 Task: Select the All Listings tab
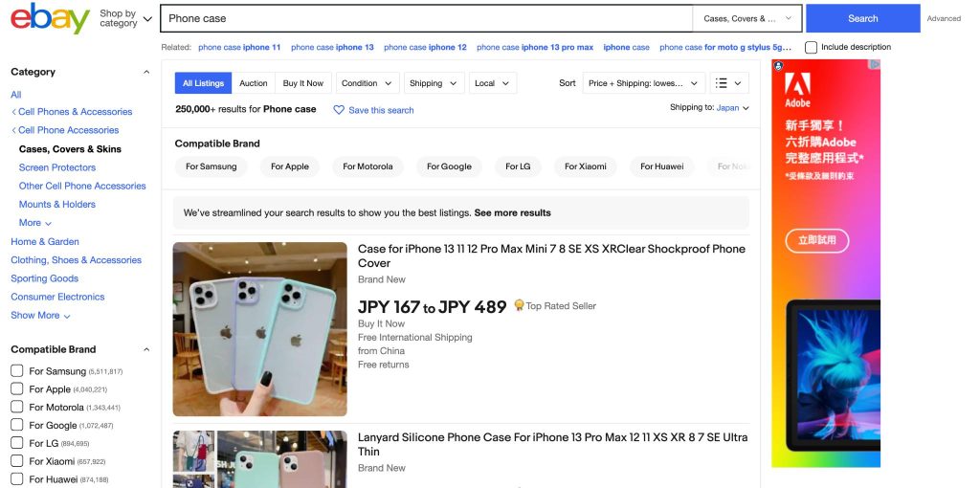click(x=203, y=83)
